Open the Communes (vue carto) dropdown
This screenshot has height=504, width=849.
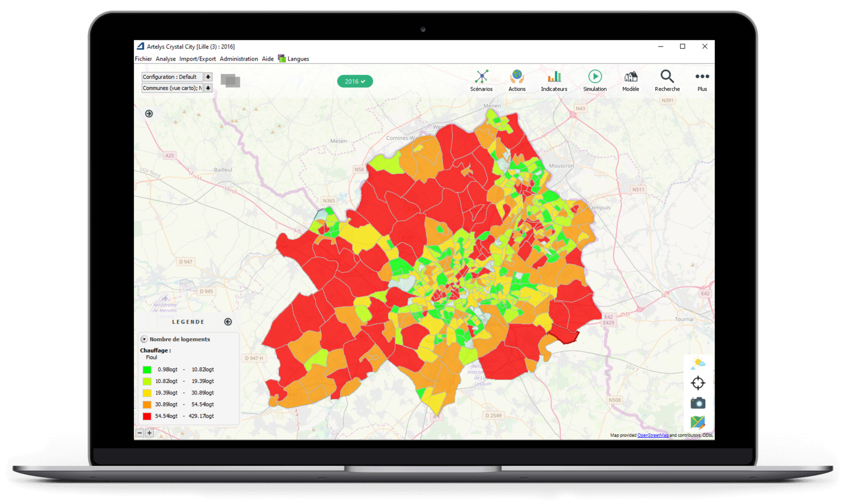click(172, 88)
